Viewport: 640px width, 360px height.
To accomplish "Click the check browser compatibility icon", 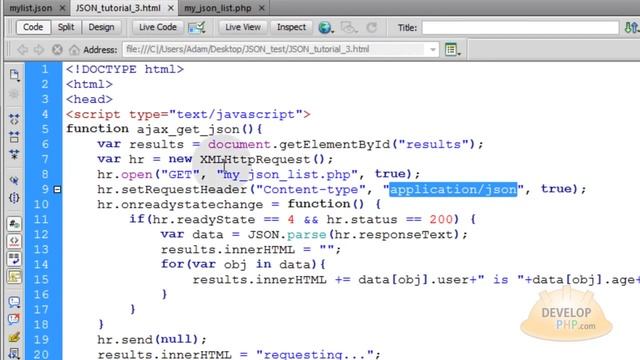I will pos(197,27).
